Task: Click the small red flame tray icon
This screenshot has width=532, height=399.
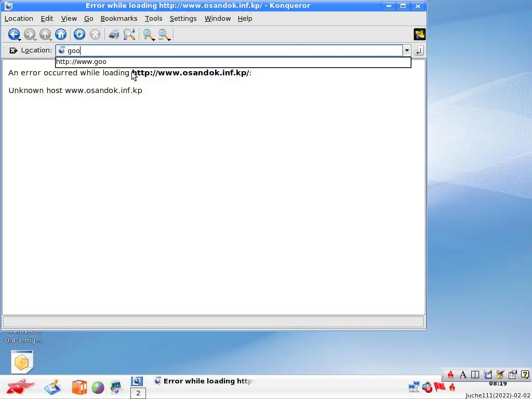Action: [452, 387]
